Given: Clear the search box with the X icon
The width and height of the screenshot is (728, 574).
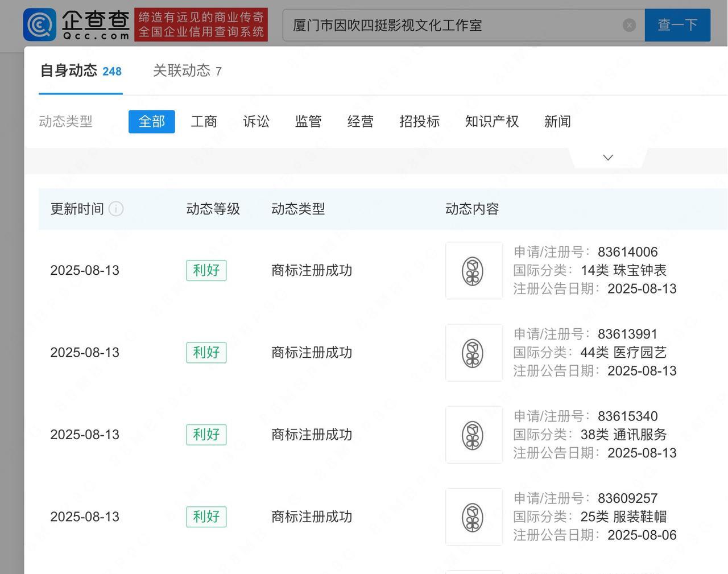Looking at the screenshot, I should coord(629,25).
